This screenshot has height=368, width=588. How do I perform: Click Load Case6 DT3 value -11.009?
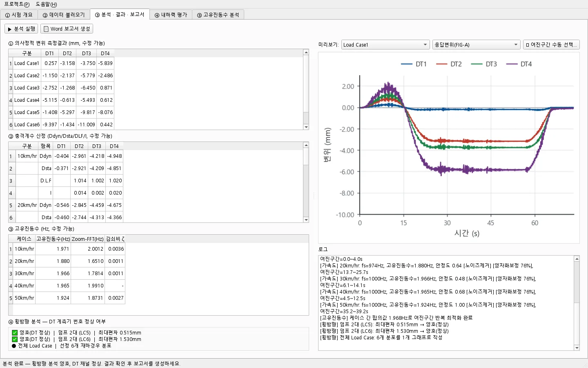coord(87,125)
